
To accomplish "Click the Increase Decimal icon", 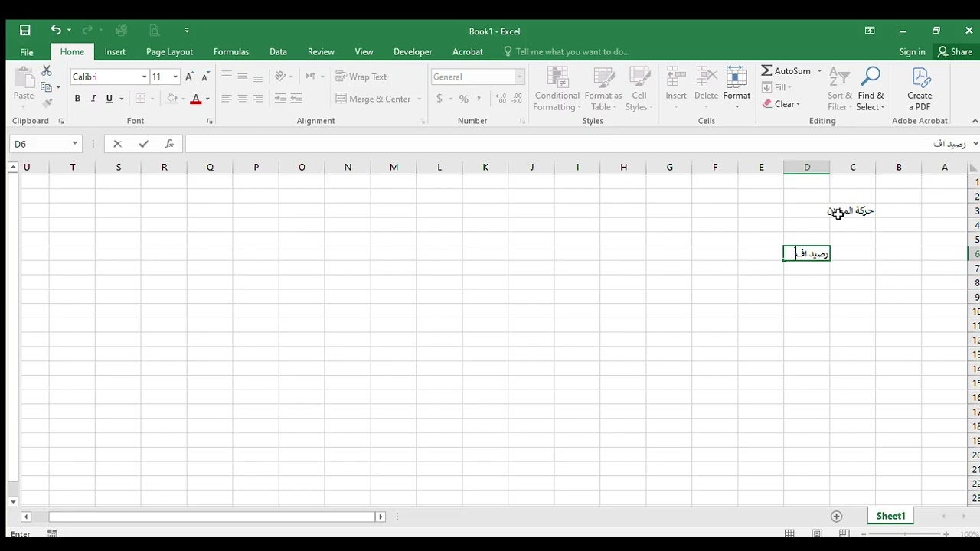I will coord(501,99).
